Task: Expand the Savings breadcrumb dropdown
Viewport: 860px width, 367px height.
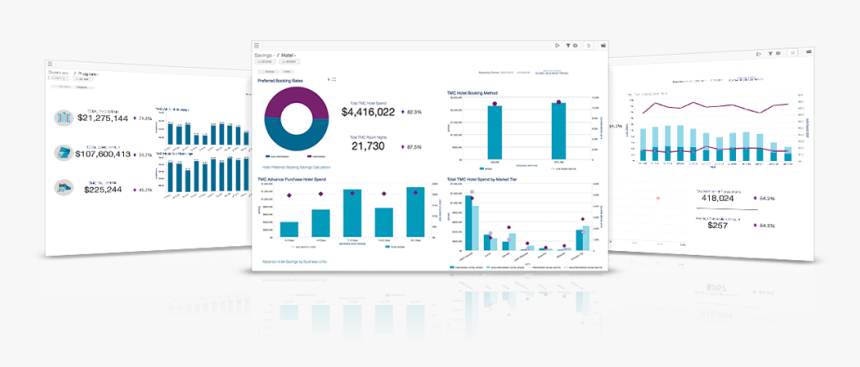Action: coord(265,55)
